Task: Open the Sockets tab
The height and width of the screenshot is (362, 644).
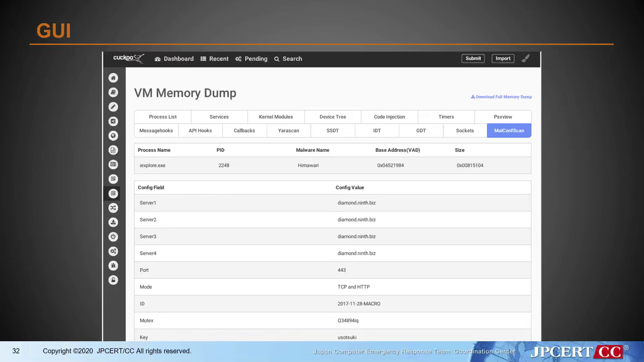Action: 465,131
